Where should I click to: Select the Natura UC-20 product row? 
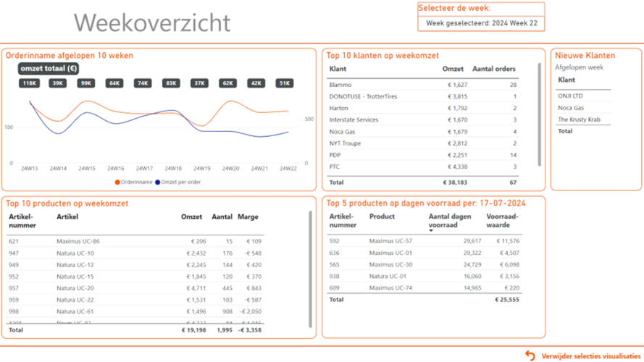point(75,288)
